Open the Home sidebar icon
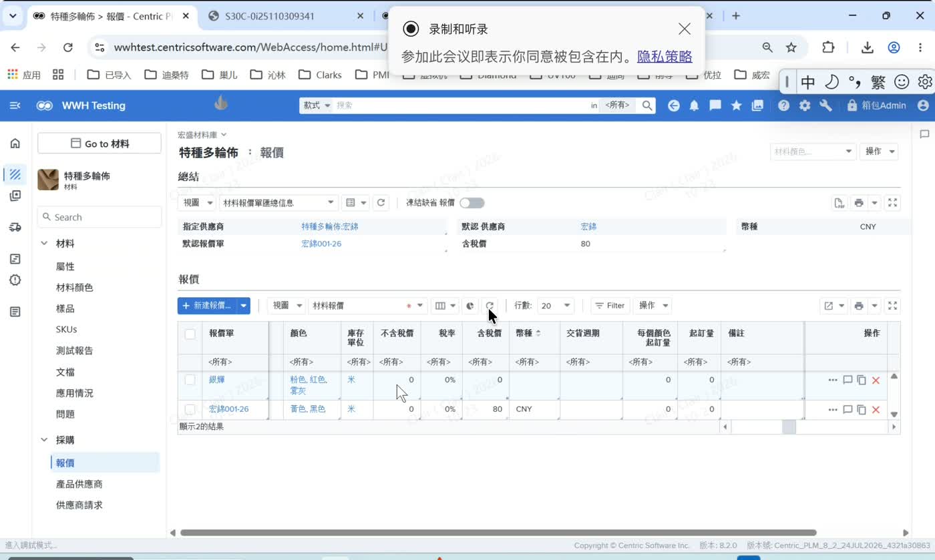 point(15,143)
